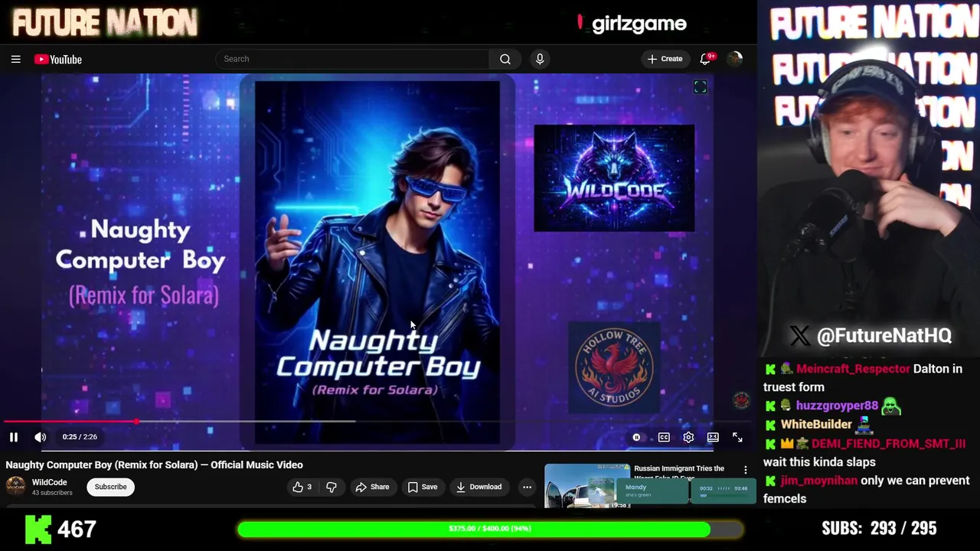Click the huzzgroyper88 chat username

click(837, 406)
